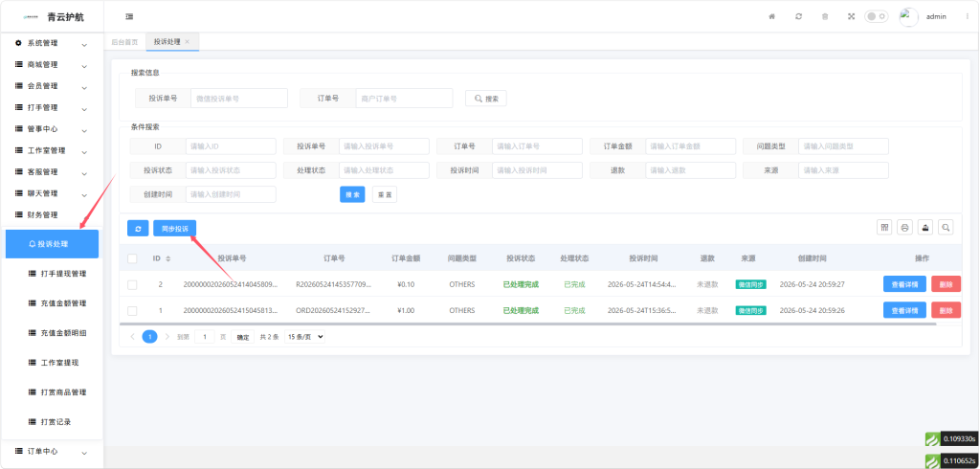Enter fullscreen with the header expand icon

tap(851, 17)
